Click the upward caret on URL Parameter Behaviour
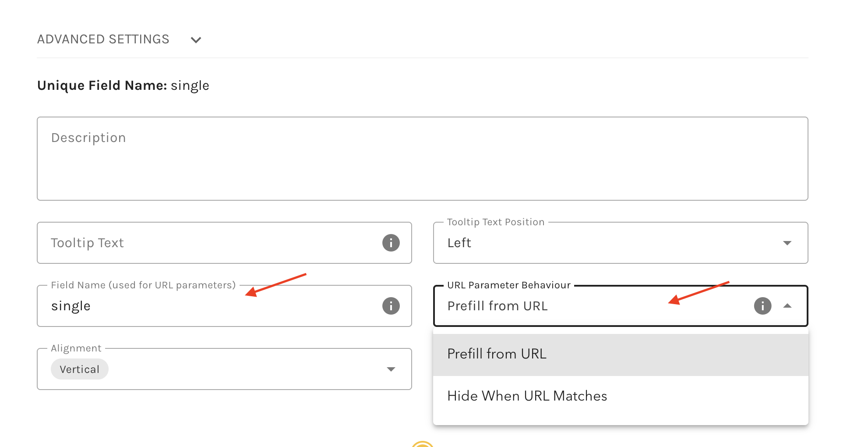 tap(788, 306)
